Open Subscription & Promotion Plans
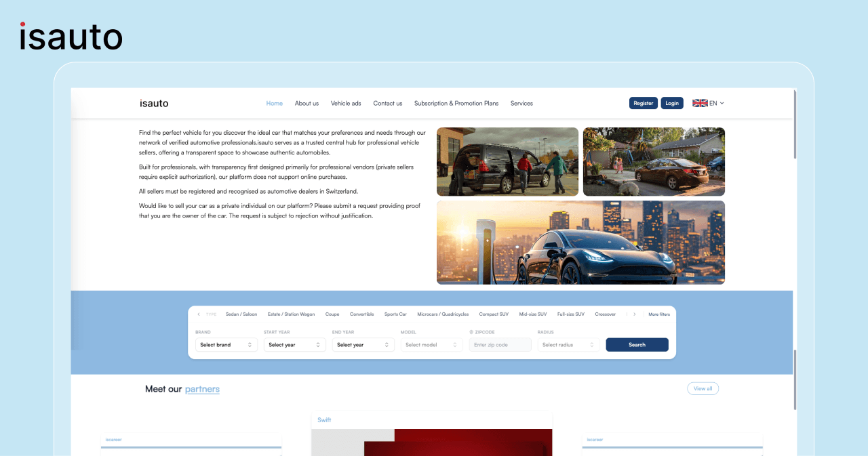 (x=456, y=103)
